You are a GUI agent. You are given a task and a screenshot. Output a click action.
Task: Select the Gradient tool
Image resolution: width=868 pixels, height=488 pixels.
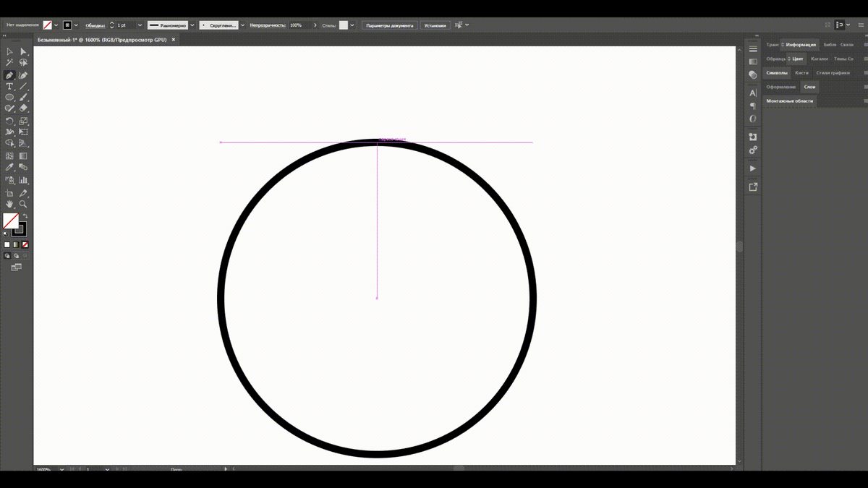click(x=23, y=155)
